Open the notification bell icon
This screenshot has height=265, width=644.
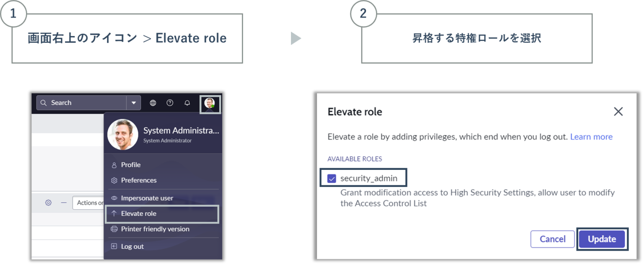tap(187, 103)
